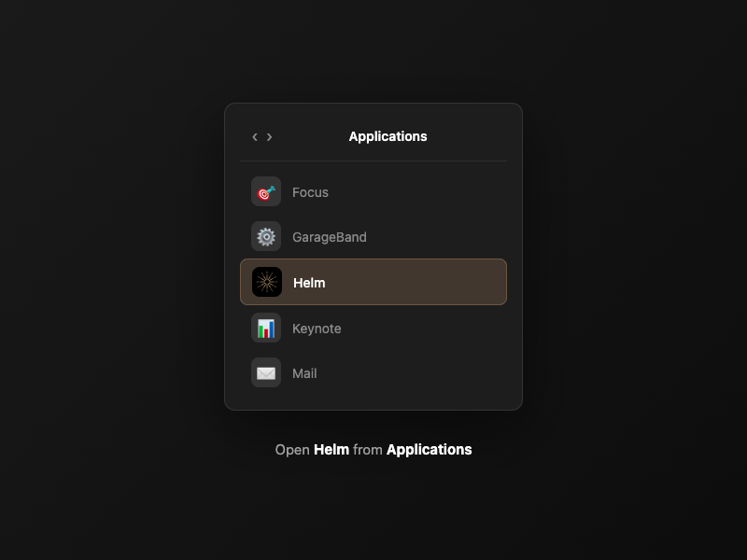Select the GarageBand text label
The height and width of the screenshot is (560, 747).
[329, 237]
